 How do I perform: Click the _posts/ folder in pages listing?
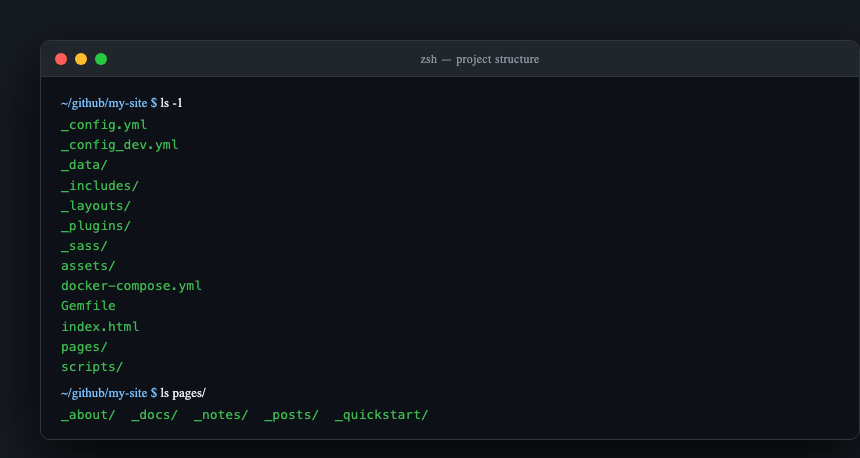click(292, 415)
